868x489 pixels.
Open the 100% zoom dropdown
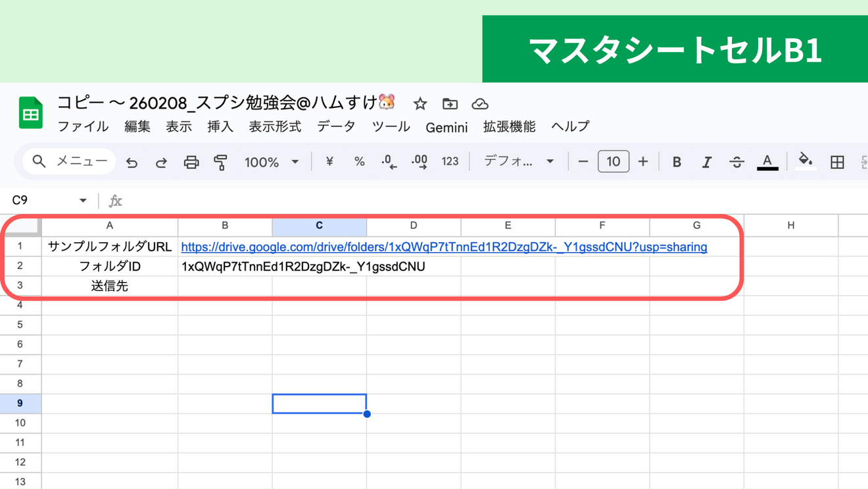[x=272, y=162]
